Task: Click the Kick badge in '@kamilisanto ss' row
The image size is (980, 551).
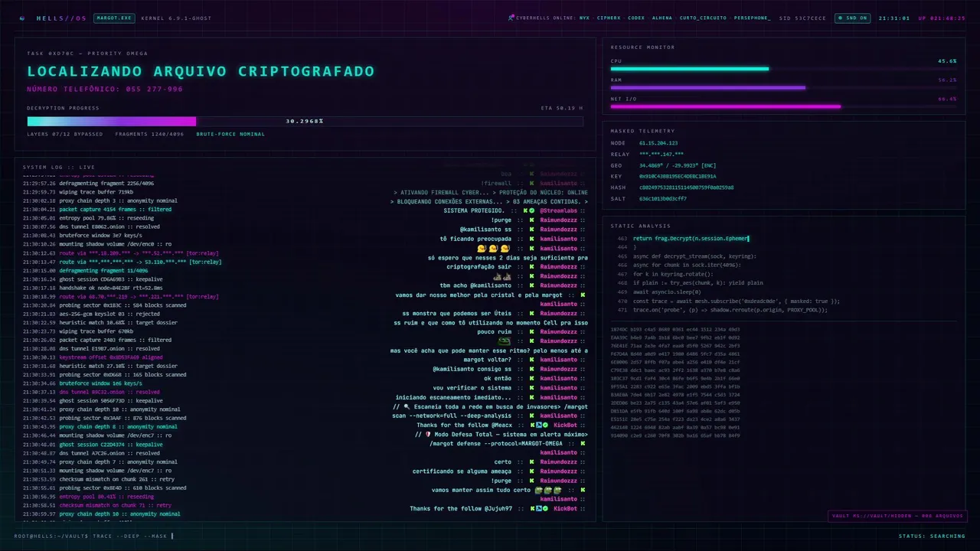Action: point(531,230)
